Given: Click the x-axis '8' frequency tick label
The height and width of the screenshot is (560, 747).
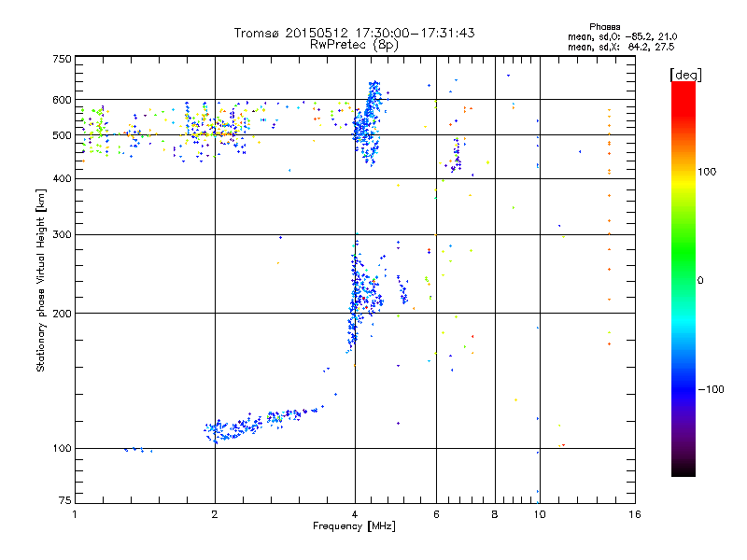Looking at the screenshot, I should [495, 514].
